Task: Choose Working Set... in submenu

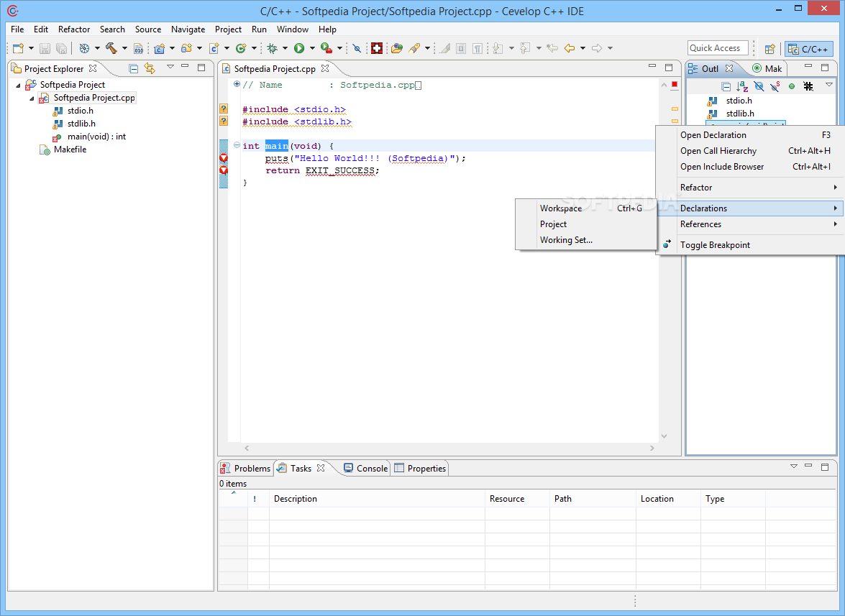Action: coord(586,240)
